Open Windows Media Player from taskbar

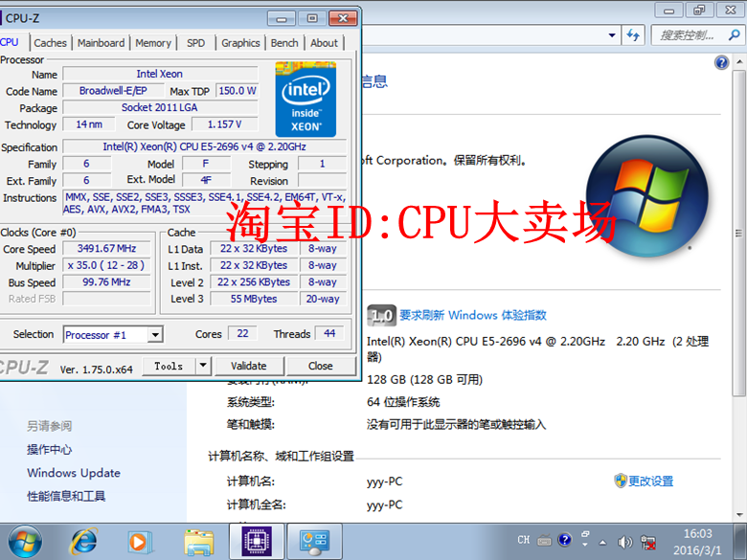coord(140,542)
